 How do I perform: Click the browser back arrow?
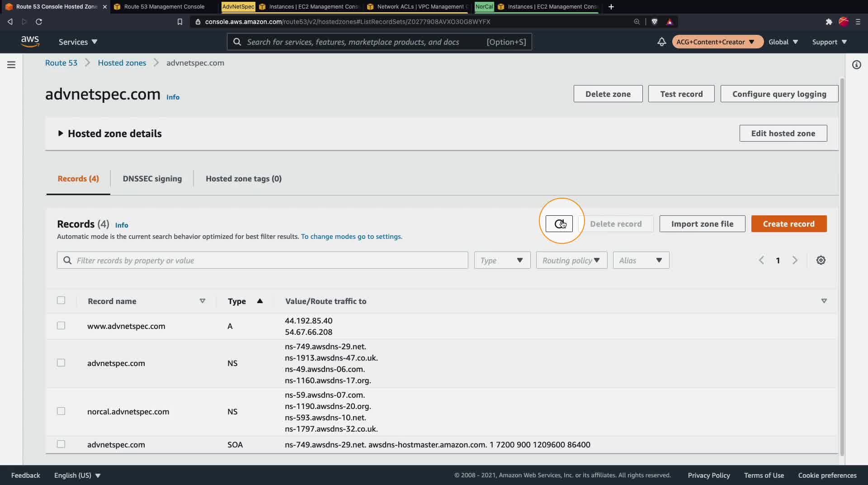pos(10,22)
